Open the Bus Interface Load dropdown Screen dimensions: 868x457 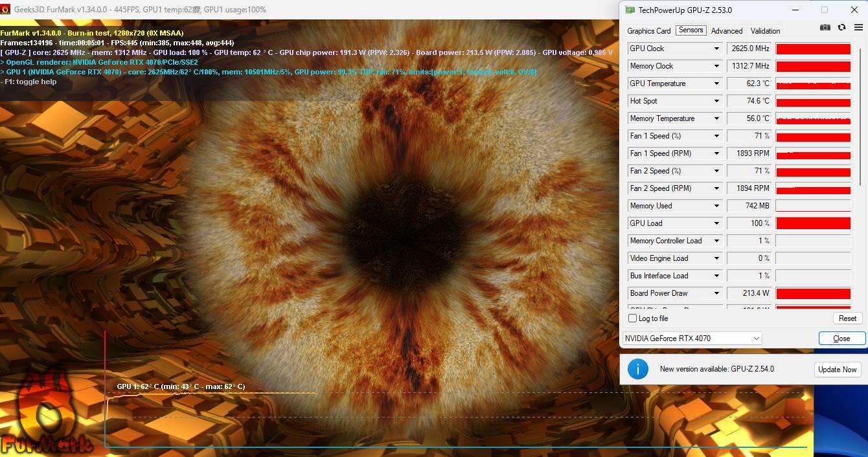pos(716,276)
